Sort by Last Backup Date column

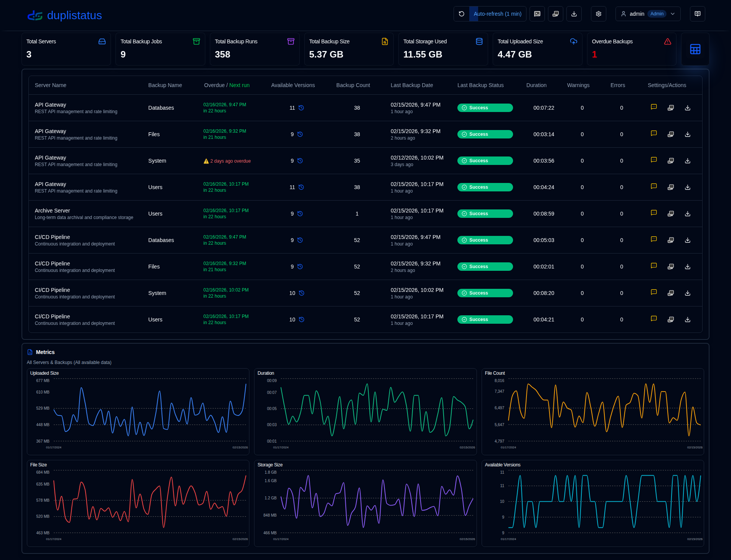(412, 85)
